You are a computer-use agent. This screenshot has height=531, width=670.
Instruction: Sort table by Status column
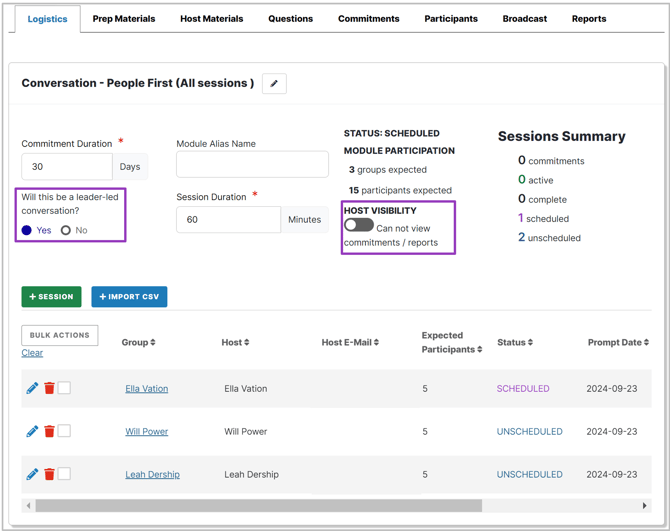pos(514,342)
